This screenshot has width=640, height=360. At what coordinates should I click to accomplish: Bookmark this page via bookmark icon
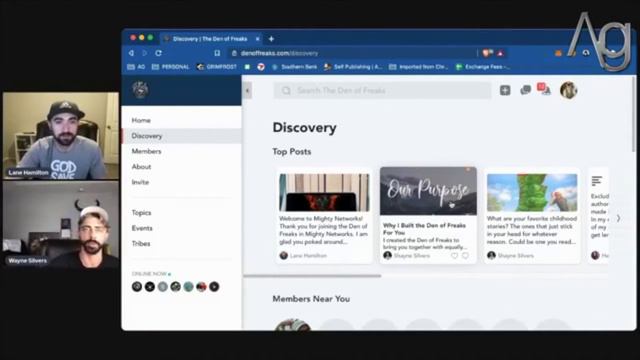(217, 53)
